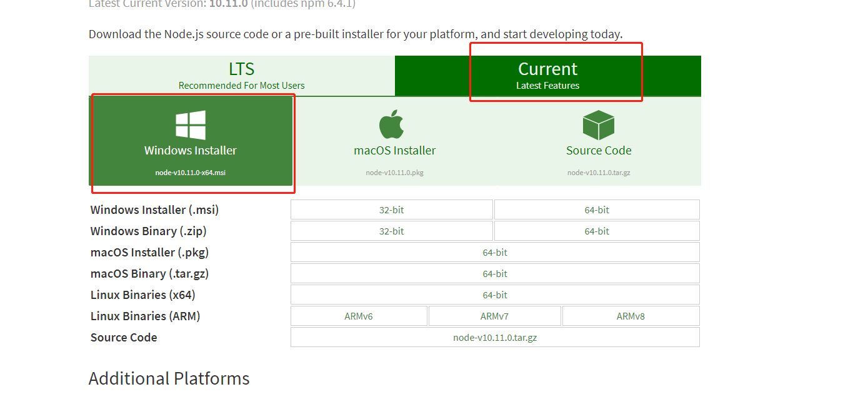Click the Apple logo icon
This screenshot has width=868, height=404.
tap(391, 124)
